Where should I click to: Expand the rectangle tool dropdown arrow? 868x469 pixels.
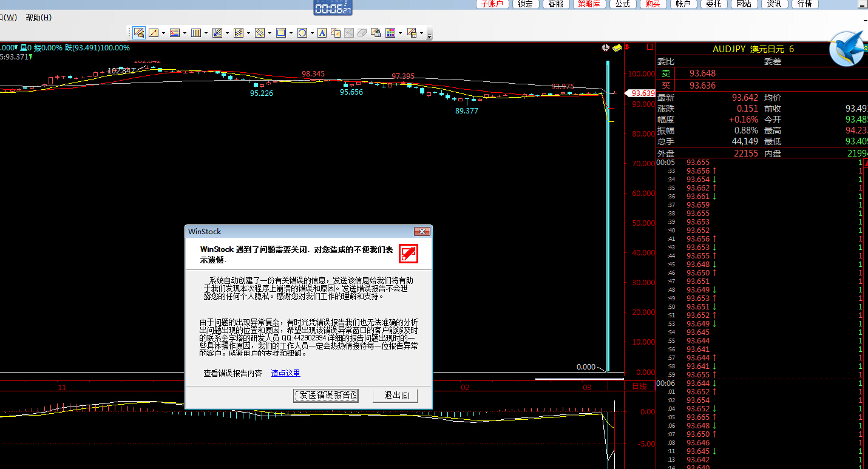(291, 33)
